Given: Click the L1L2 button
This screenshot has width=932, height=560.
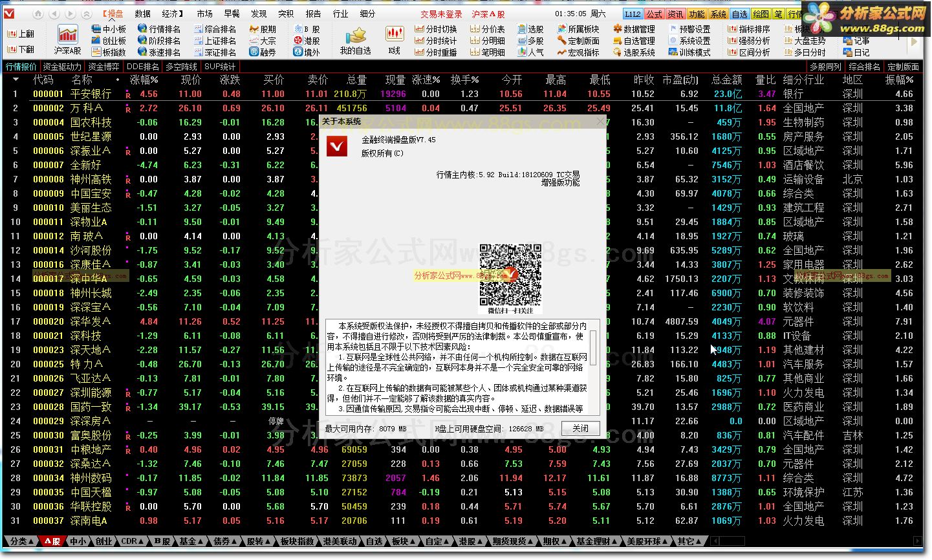Looking at the screenshot, I should pos(633,14).
